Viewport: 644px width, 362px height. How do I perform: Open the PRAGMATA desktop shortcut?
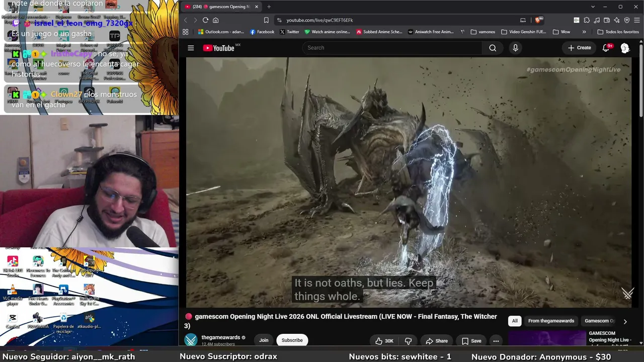[38, 321]
